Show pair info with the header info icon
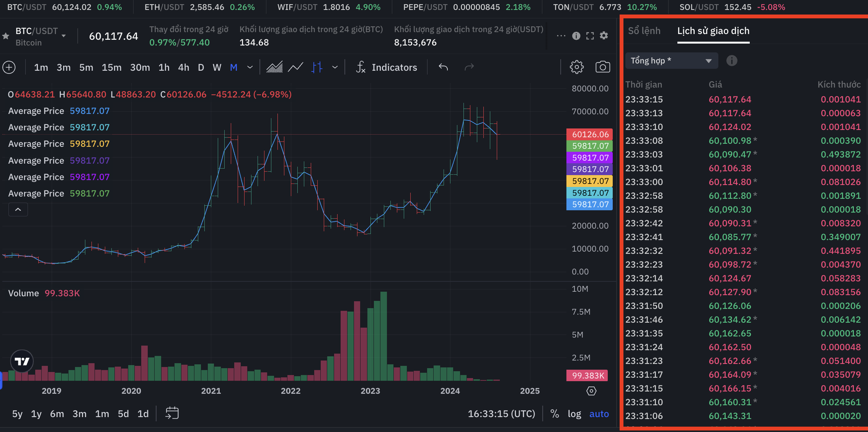The image size is (868, 432). tap(576, 36)
